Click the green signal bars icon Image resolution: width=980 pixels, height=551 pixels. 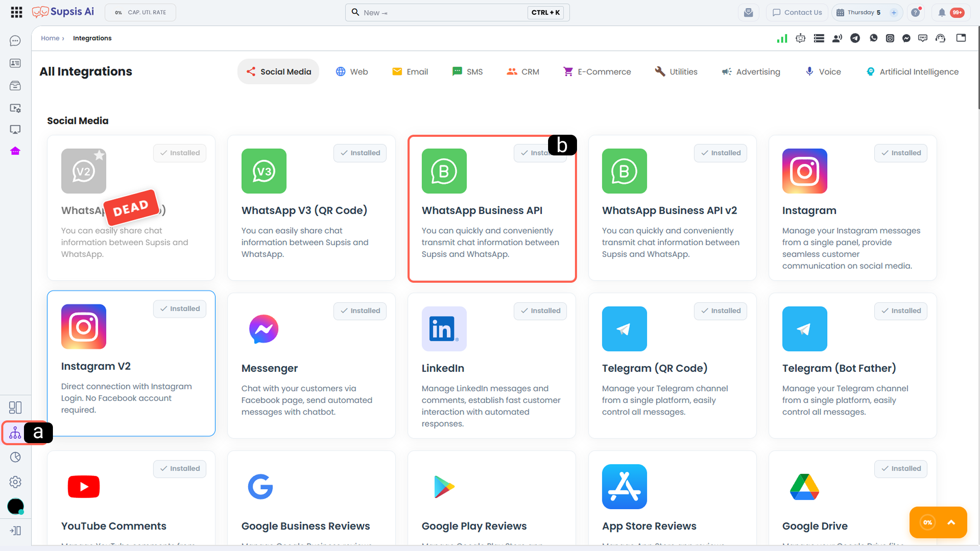click(782, 38)
